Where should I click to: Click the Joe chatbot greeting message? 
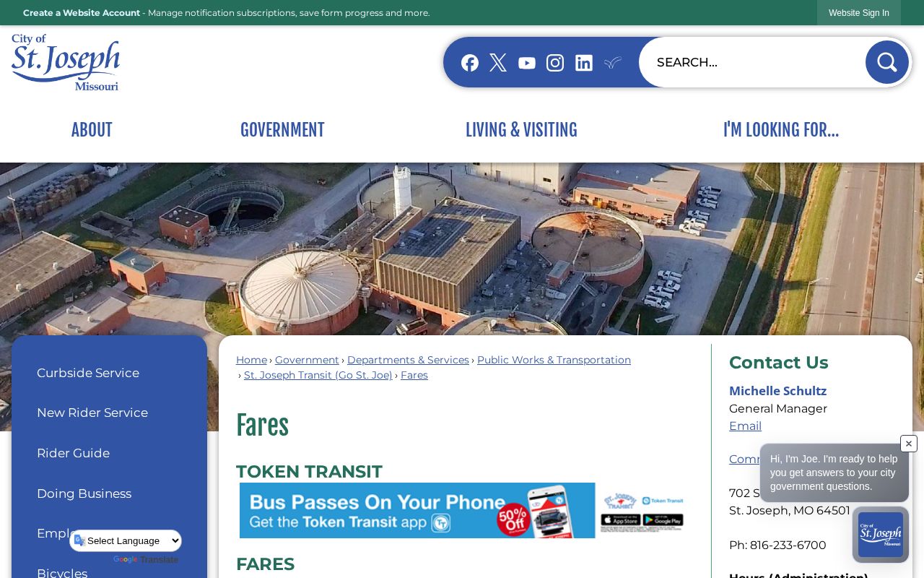834,473
